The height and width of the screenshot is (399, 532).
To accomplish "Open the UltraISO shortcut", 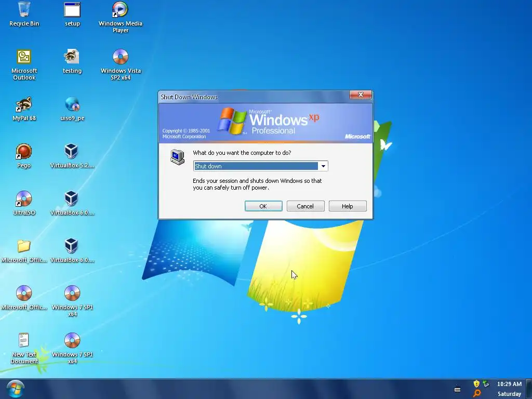I will coord(24,203).
